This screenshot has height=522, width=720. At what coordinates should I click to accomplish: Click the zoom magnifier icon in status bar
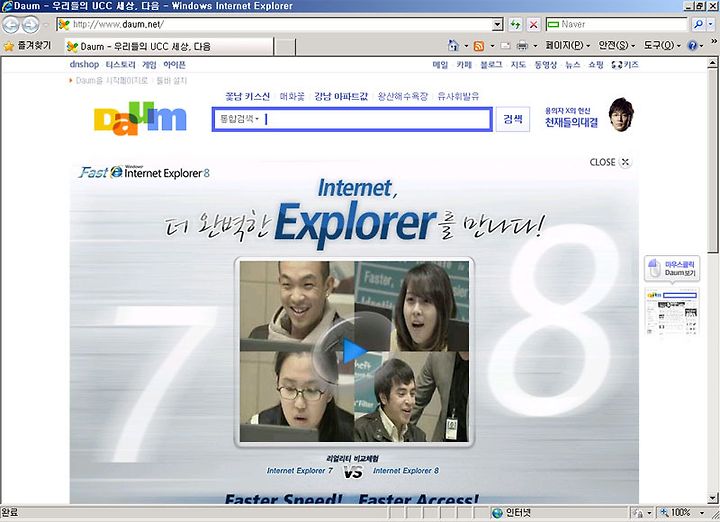click(664, 512)
